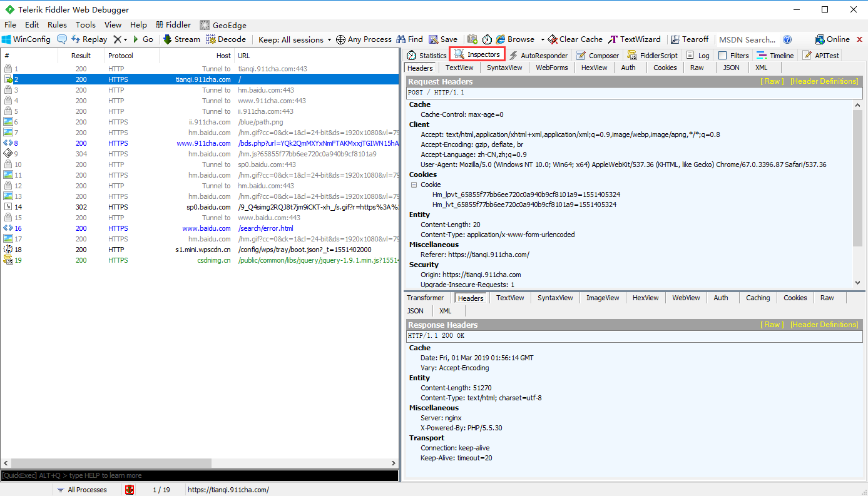Click the Replay icon in the toolbar
868x496 pixels.
pos(89,39)
